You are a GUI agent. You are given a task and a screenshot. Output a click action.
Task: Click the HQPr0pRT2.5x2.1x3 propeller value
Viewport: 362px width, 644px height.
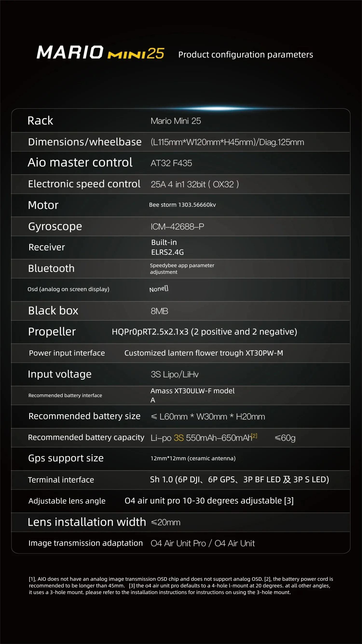(204, 332)
